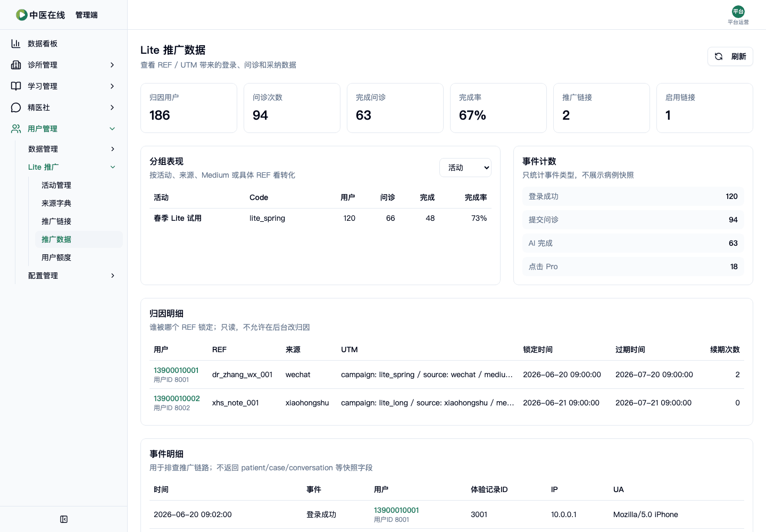Screen dimensions: 766x532
Task: Click the 登录成功 120 event row
Action: coord(633,196)
